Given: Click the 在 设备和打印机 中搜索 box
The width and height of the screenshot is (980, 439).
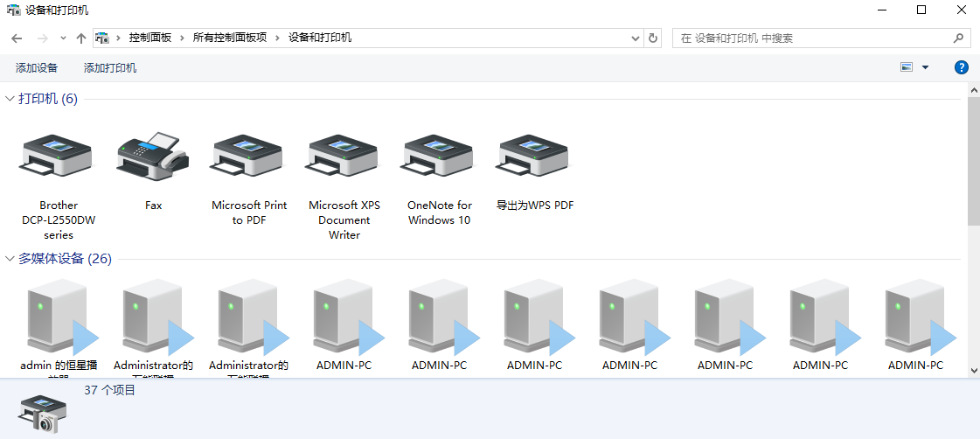Looking at the screenshot, I should (813, 38).
